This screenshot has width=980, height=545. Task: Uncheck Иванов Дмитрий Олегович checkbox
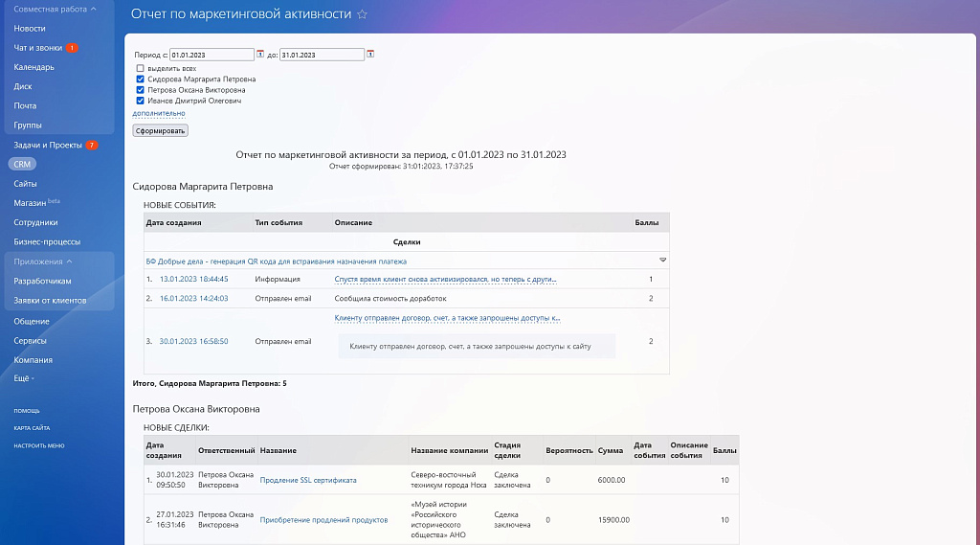tap(141, 101)
